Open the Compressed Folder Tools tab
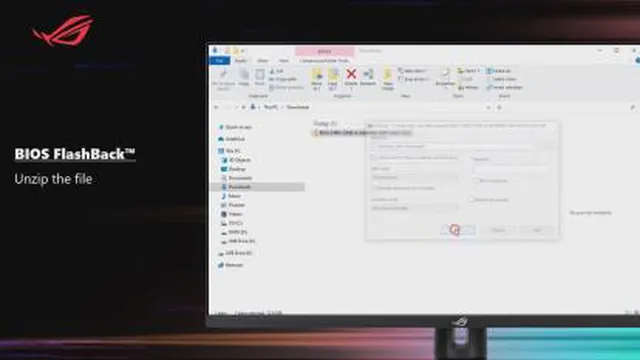 click(x=324, y=61)
